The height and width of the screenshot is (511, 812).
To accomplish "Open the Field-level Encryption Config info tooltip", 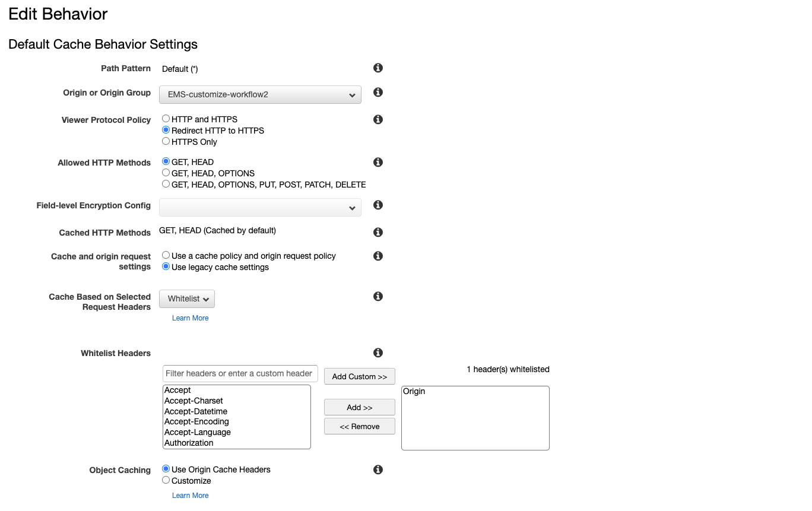I will (x=378, y=205).
